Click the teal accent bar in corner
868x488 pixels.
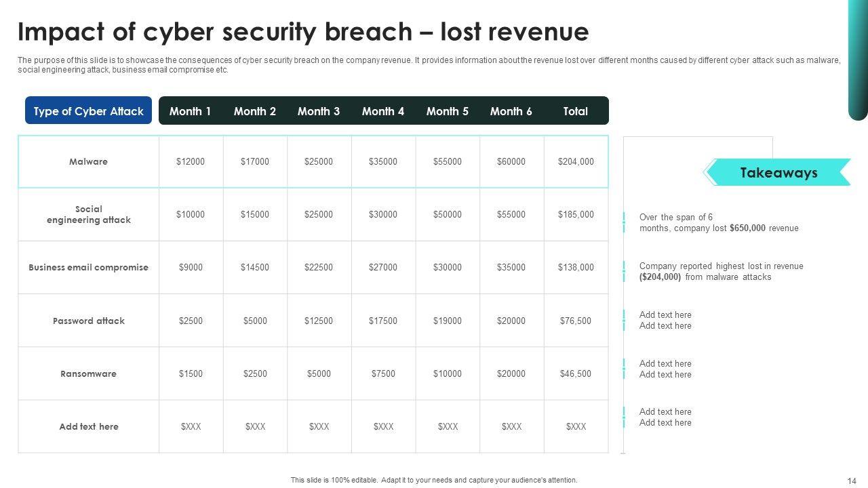pos(858,60)
